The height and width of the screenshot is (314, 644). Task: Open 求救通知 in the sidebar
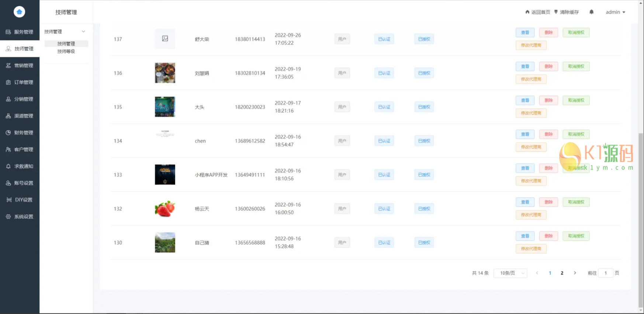[20, 166]
